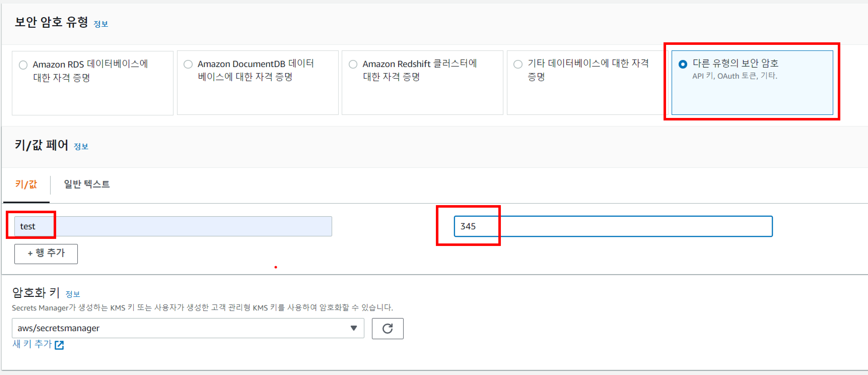Viewport: 868px width, 375px height.
Task: Click the refresh KMS keys icon button
Action: pyautogui.click(x=388, y=328)
